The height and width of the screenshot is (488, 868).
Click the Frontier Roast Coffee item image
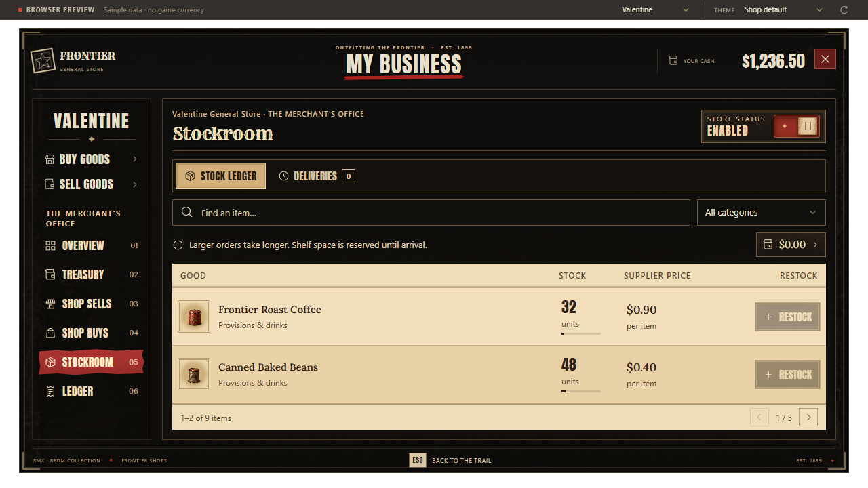[x=194, y=317]
